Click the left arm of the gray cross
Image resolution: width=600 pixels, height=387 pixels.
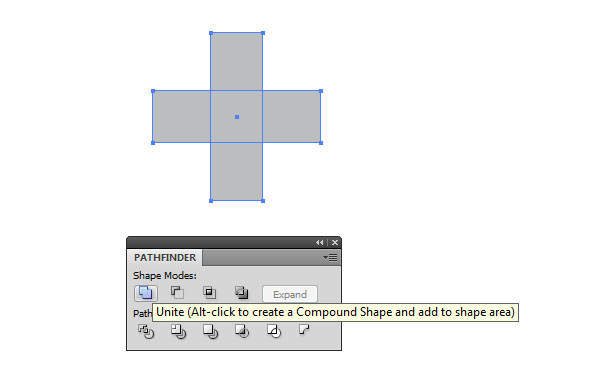coord(182,117)
